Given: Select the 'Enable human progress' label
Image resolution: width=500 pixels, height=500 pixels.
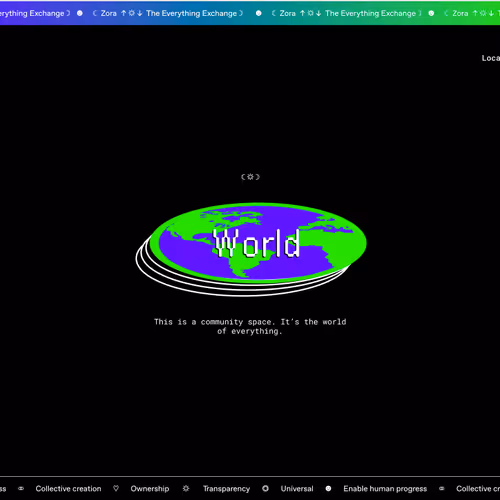Looking at the screenshot, I should (x=385, y=489).
